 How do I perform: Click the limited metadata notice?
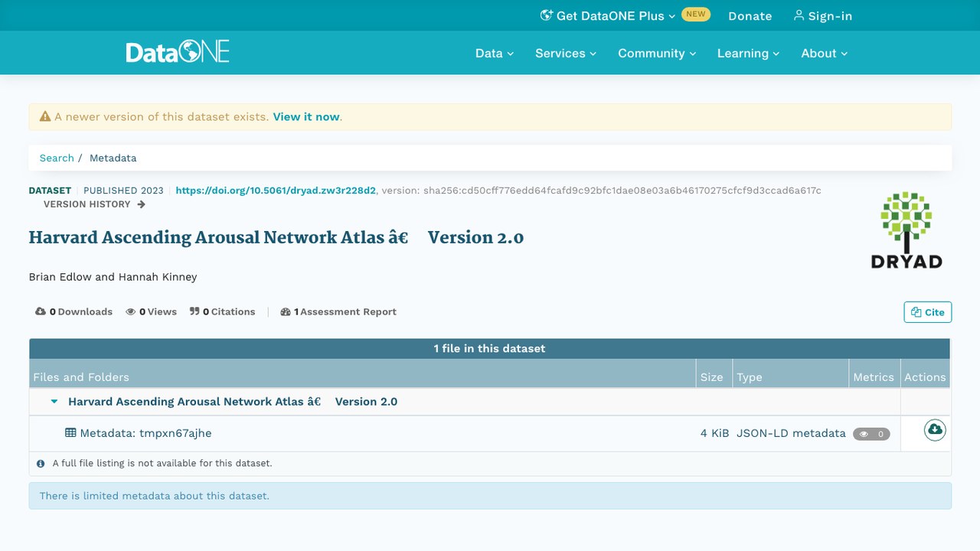(490, 496)
